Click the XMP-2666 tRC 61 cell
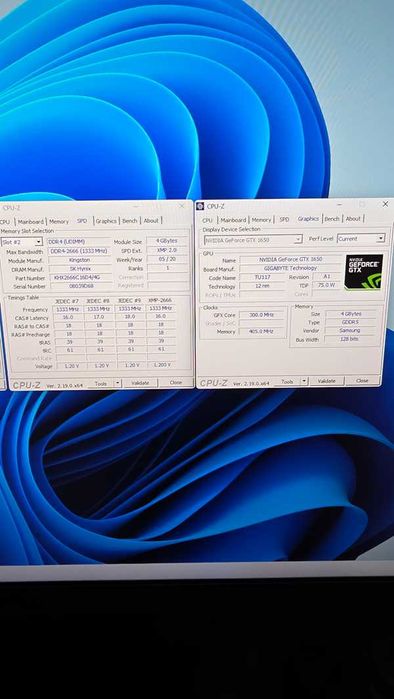The width and height of the screenshot is (394, 699). tap(160, 349)
